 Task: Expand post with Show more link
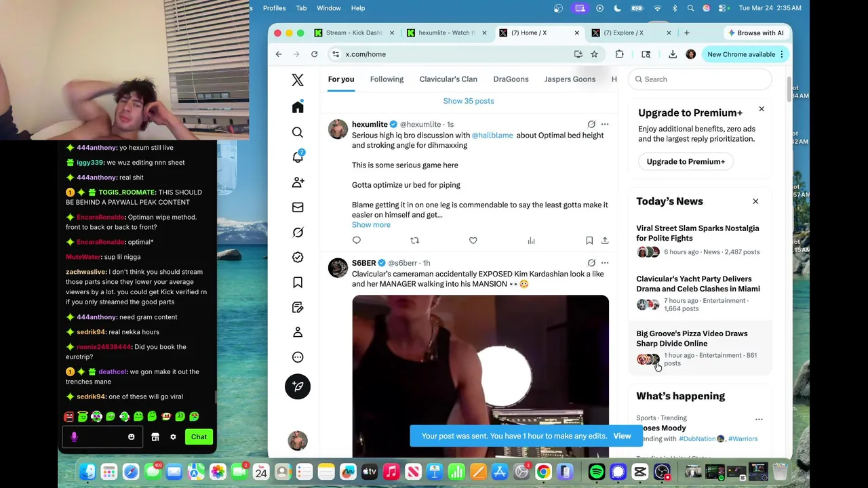pos(371,224)
